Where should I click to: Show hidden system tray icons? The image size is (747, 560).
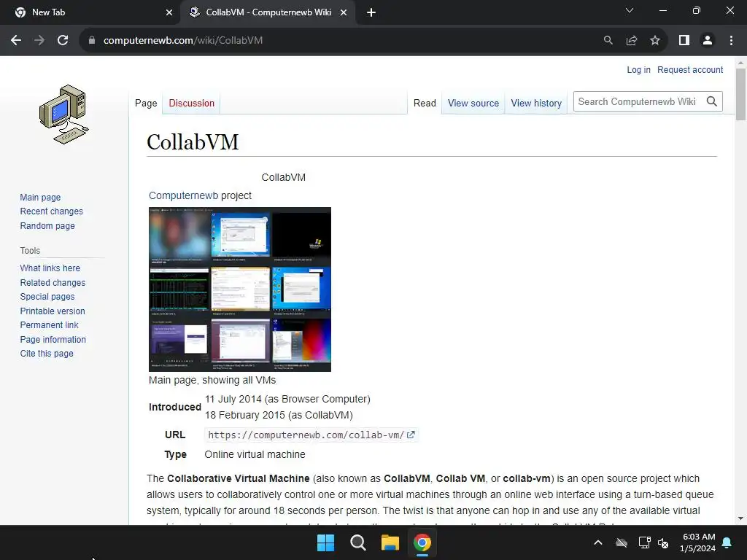[598, 542]
